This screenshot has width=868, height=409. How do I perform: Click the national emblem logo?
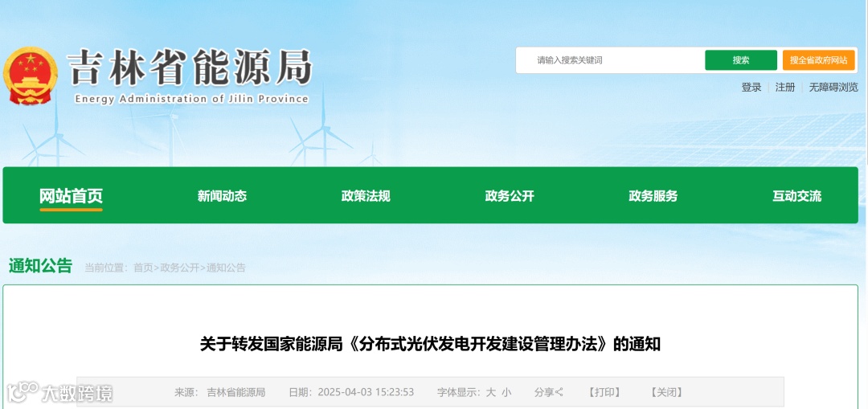point(30,76)
